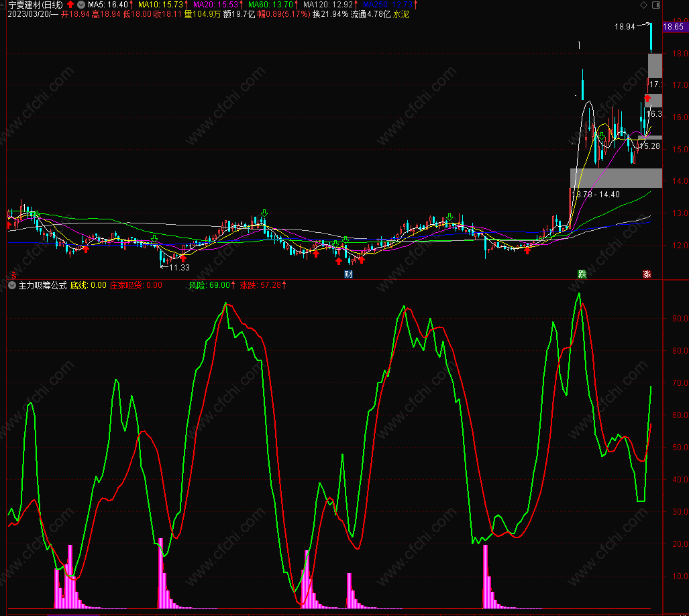The height and width of the screenshot is (616, 689).
Task: Expand the 主力吸筹公式 indicator dropdown
Action: click(12, 285)
